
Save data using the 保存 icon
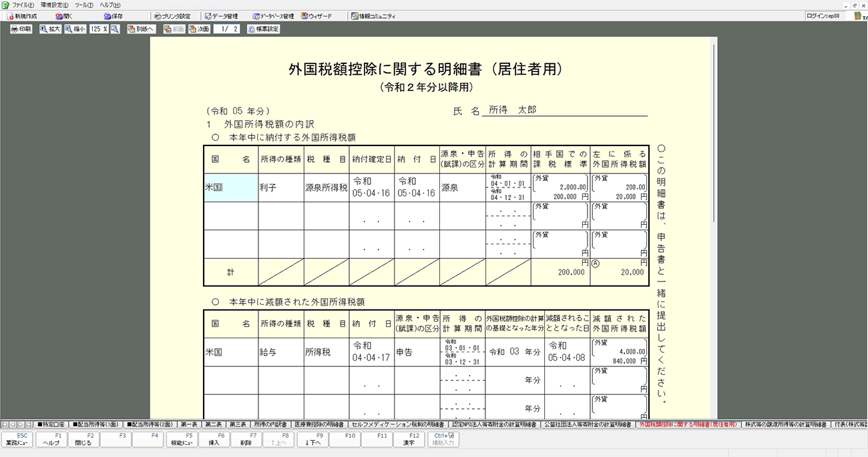pyautogui.click(x=114, y=16)
